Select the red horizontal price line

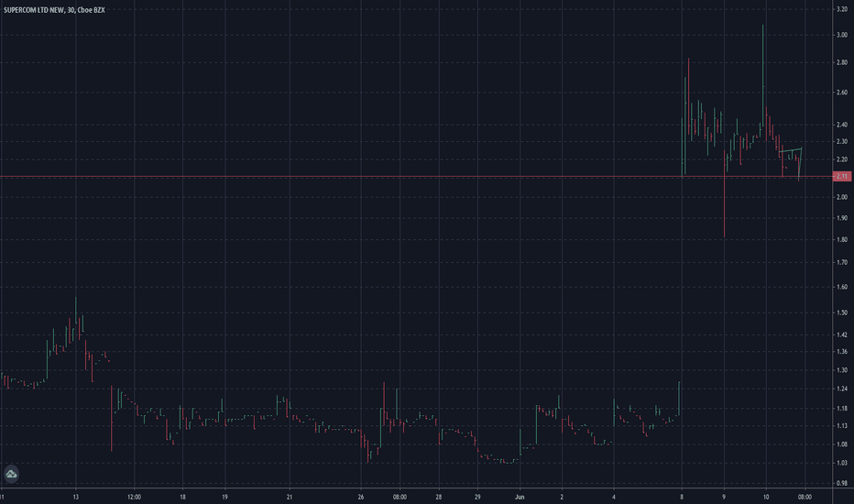point(416,177)
